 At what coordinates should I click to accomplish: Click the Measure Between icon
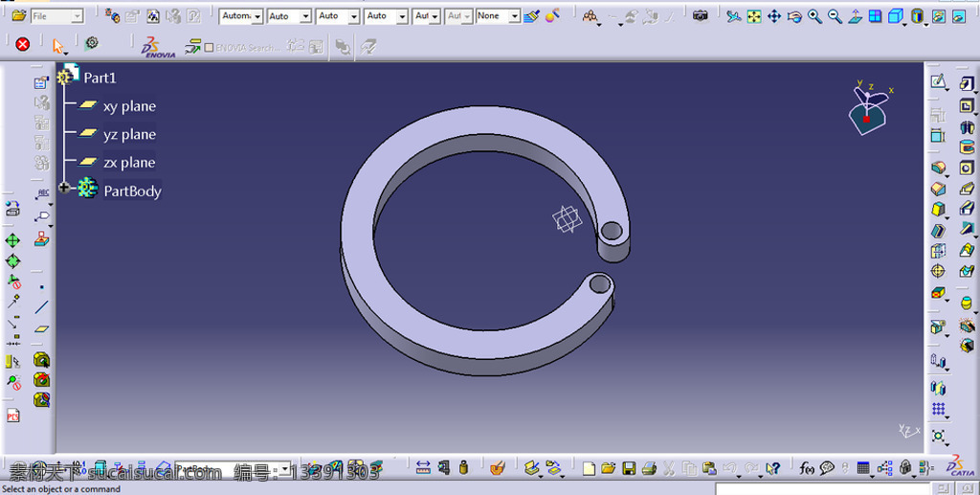pos(423,467)
